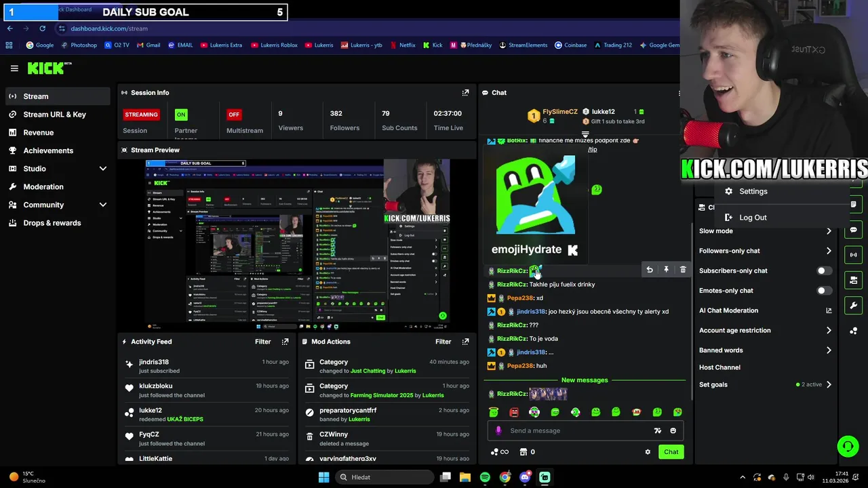Image resolution: width=868 pixels, height=488 pixels.
Task: Open the StreamElements bookmark
Action: [x=523, y=45]
